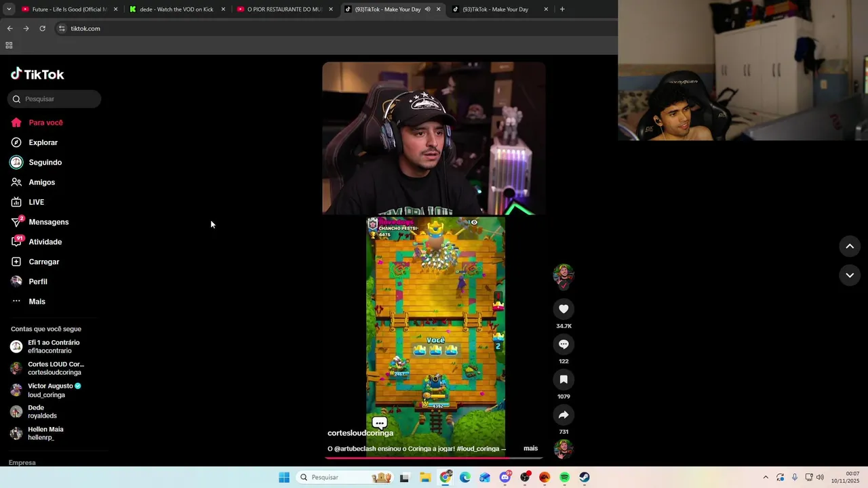Screen dimensions: 868x488
Task: Open the tab search dropdown arrow
Action: pos(8,9)
